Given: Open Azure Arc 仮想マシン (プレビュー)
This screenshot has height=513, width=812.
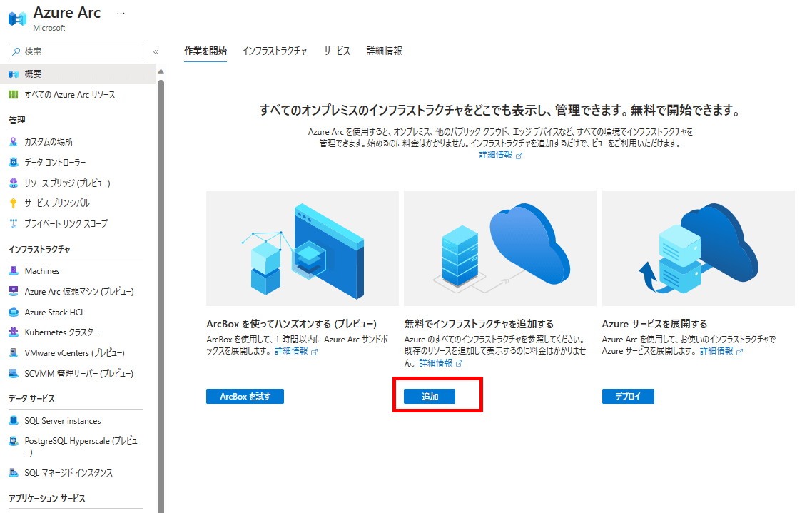Looking at the screenshot, I should tap(79, 291).
